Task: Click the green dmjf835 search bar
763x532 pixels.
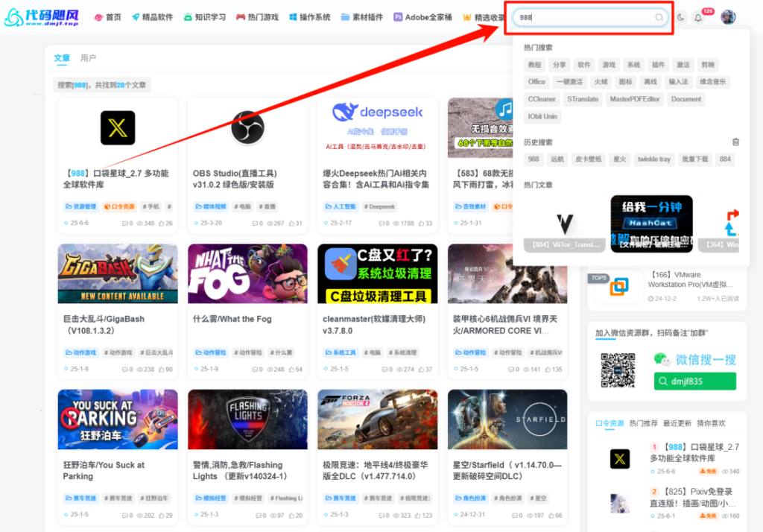Action: click(x=695, y=381)
